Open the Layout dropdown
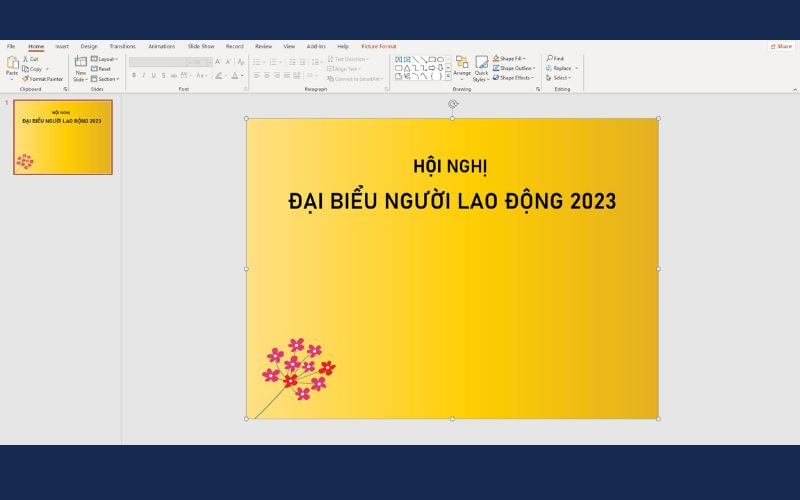This screenshot has height=500, width=800. coord(105,59)
